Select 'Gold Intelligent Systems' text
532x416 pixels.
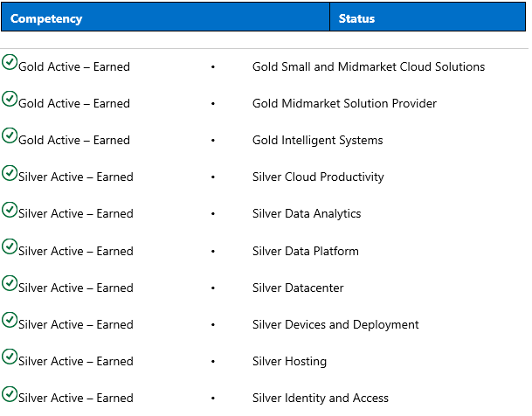click(318, 140)
